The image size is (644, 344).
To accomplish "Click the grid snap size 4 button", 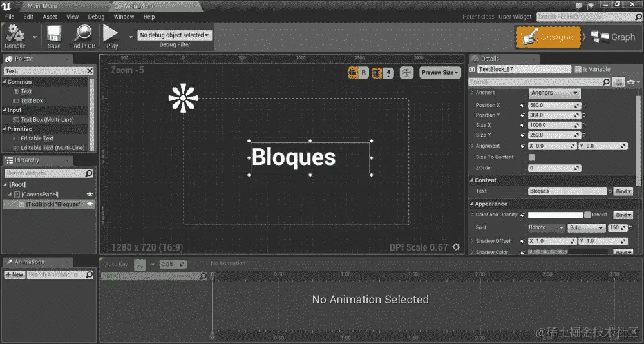I will (388, 73).
